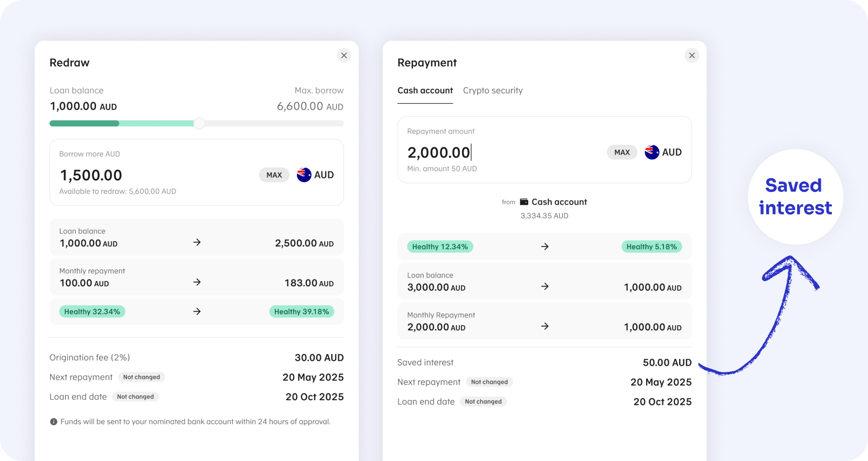Click the arrow in Monthly repayment row of Redraw

coord(197,282)
